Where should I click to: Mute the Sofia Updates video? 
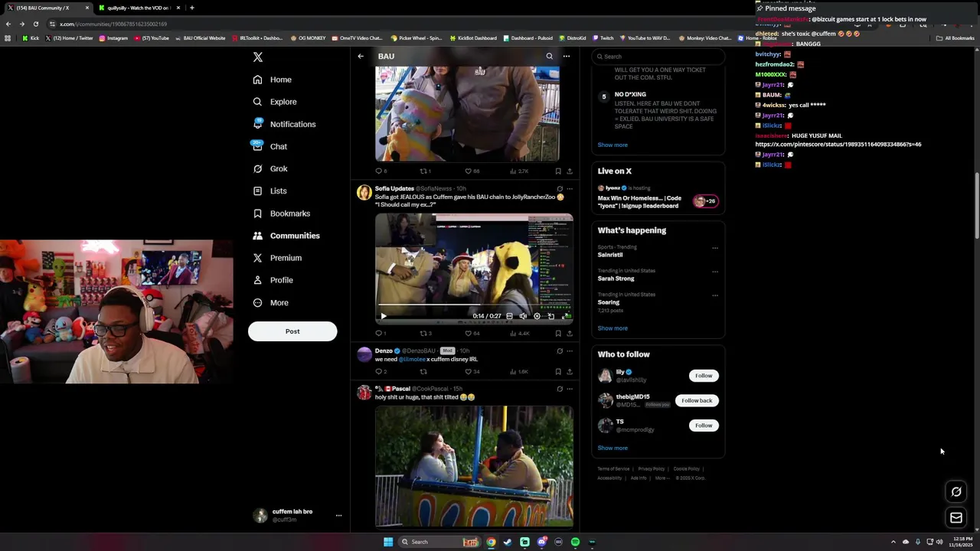pyautogui.click(x=523, y=316)
